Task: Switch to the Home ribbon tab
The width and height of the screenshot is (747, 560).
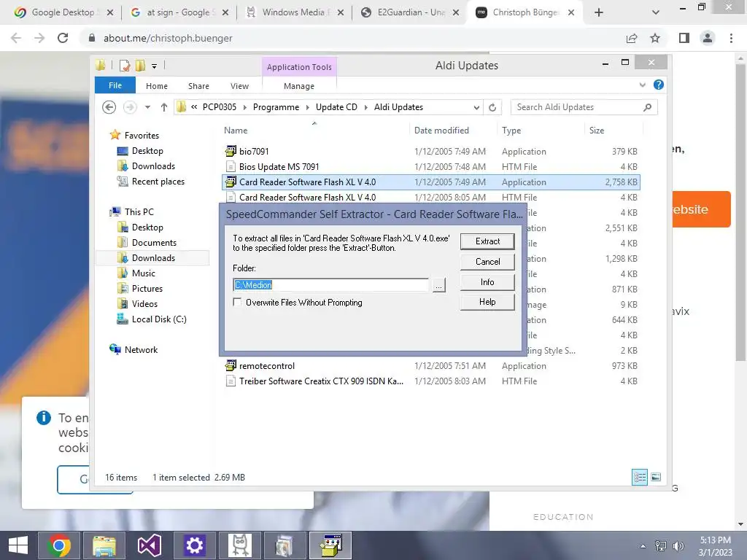Action: pos(157,86)
